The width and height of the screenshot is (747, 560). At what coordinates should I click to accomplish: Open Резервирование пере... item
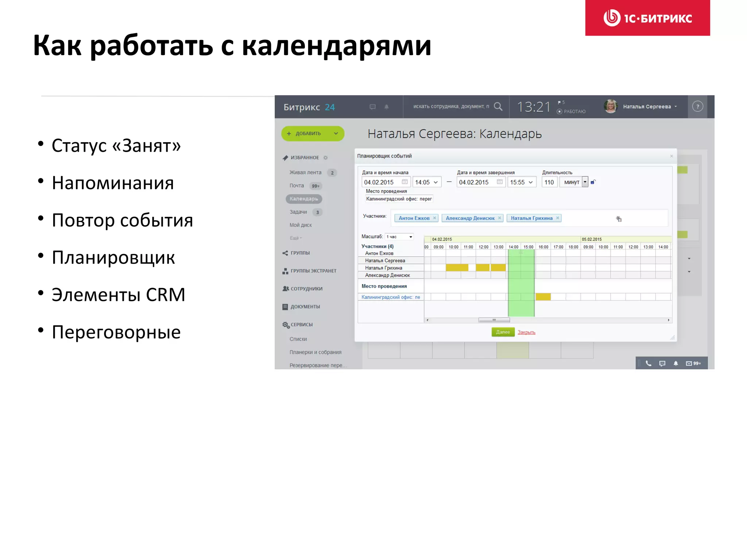(x=318, y=365)
